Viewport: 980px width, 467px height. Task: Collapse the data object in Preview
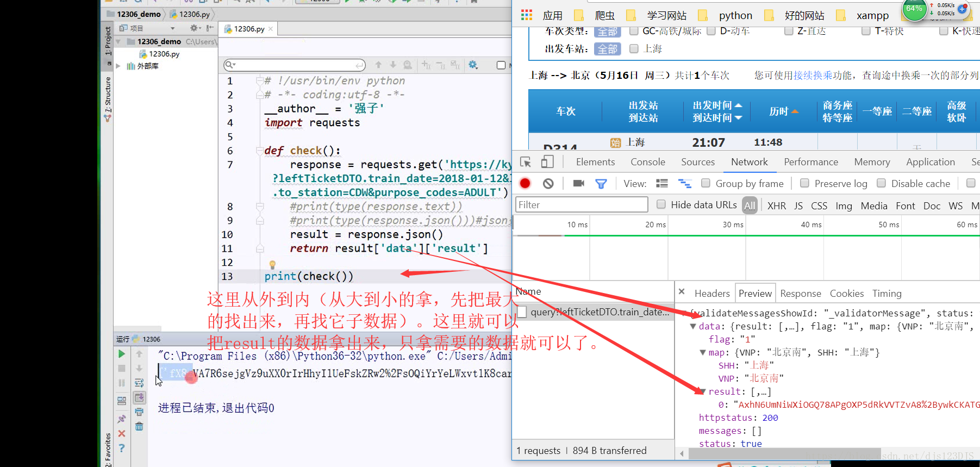pos(693,326)
